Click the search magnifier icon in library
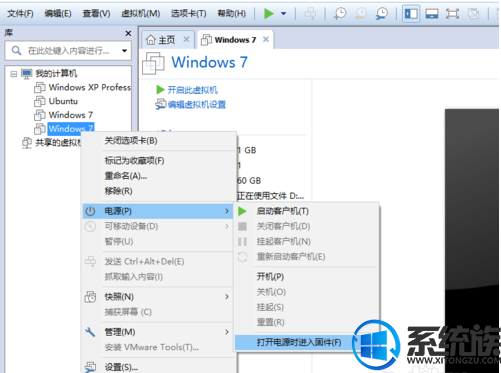This screenshot has width=501, height=373. 16,51
